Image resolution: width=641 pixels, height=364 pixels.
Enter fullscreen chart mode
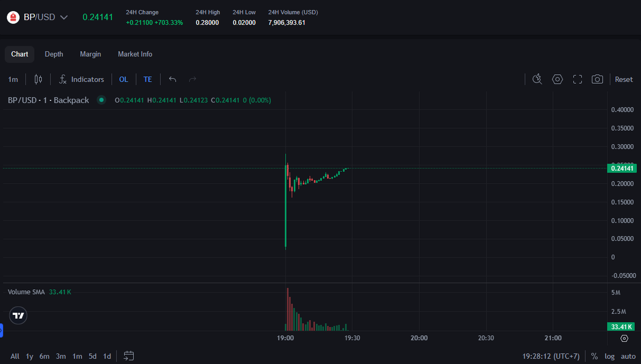pos(577,79)
